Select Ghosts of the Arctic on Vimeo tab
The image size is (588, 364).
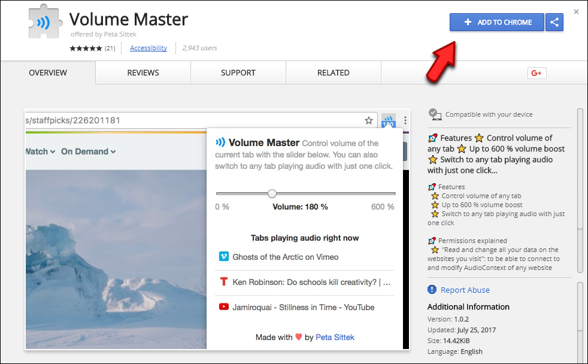point(305,257)
